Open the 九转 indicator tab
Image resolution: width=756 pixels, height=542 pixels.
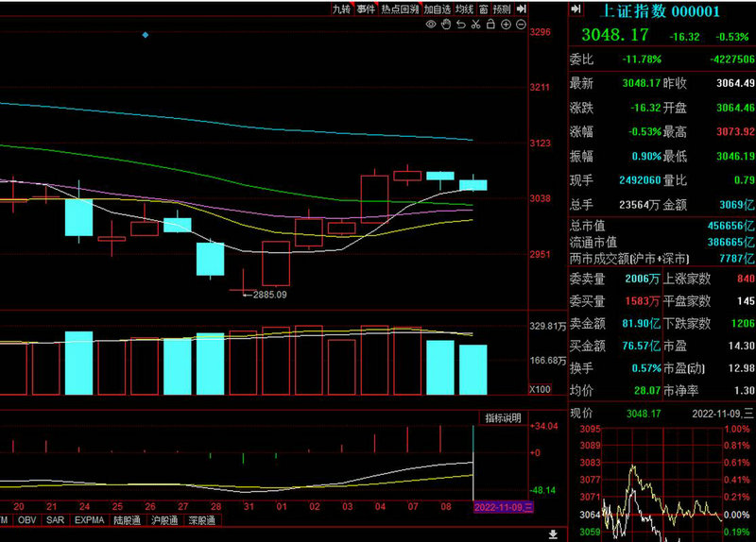(341, 8)
